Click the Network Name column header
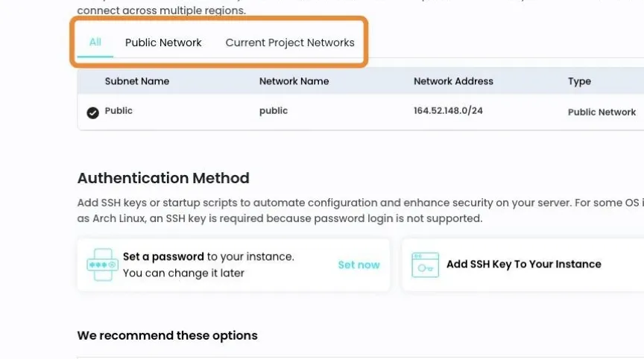Image resolution: width=644 pixels, height=359 pixels. pos(294,81)
